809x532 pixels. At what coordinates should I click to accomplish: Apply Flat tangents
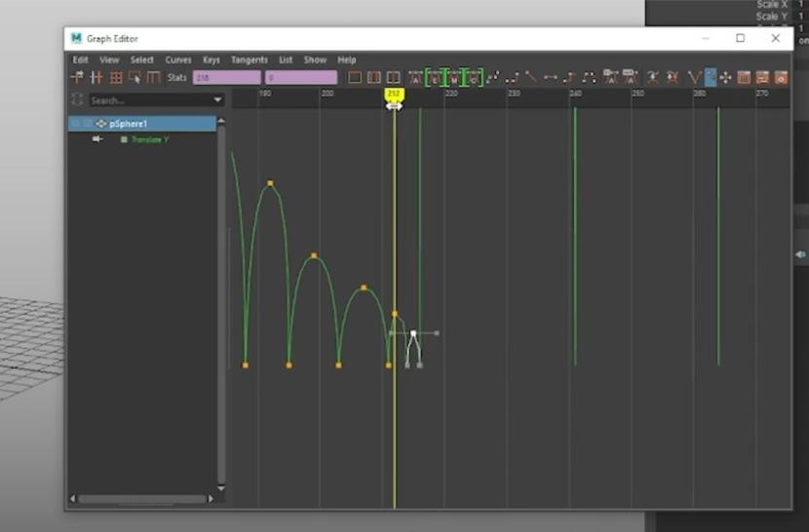coord(550,78)
